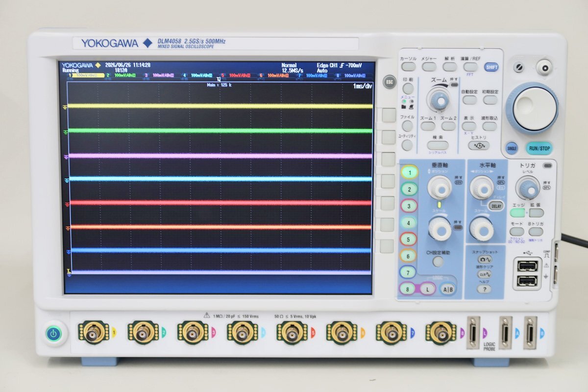
Task: Open the utility (ユーティリティ) button
Action: [407, 145]
